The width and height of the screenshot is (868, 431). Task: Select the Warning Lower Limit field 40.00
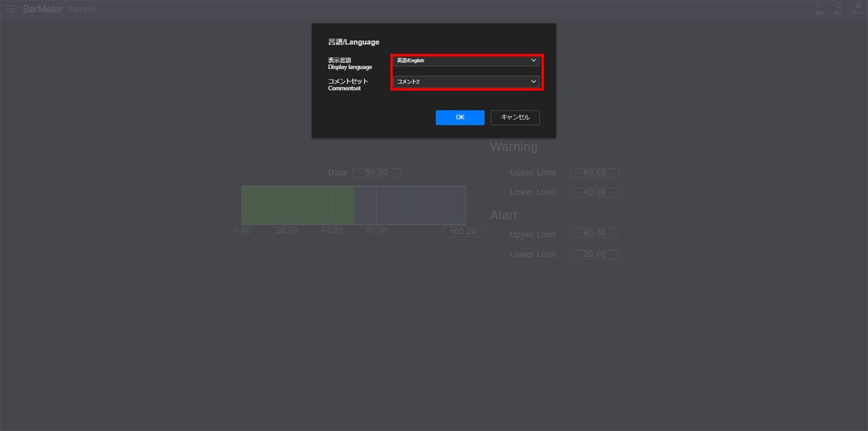(595, 192)
